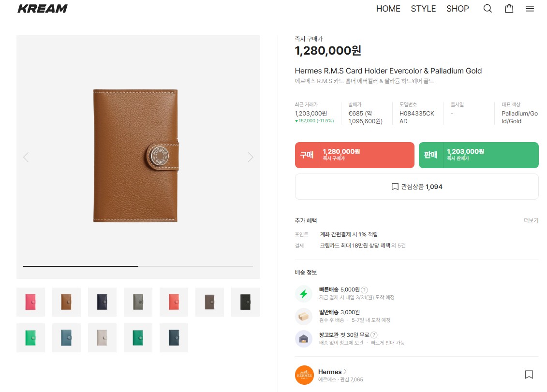
Task: Open the search magnifier icon
Action: tap(488, 9)
